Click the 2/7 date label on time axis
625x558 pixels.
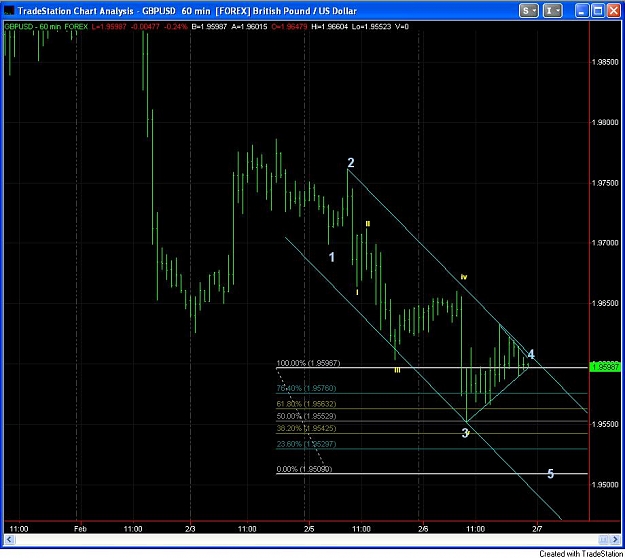click(537, 529)
